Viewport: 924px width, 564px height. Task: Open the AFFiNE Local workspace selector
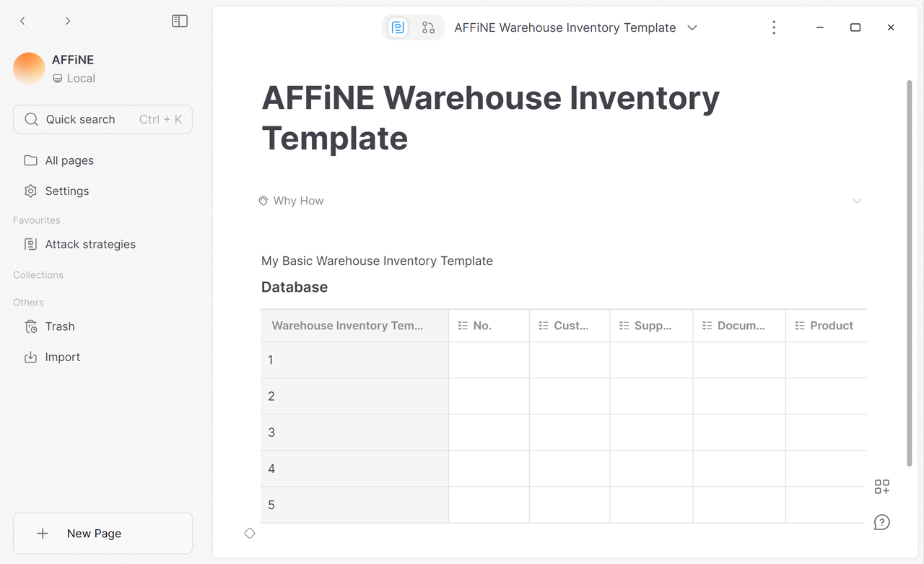tap(103, 69)
